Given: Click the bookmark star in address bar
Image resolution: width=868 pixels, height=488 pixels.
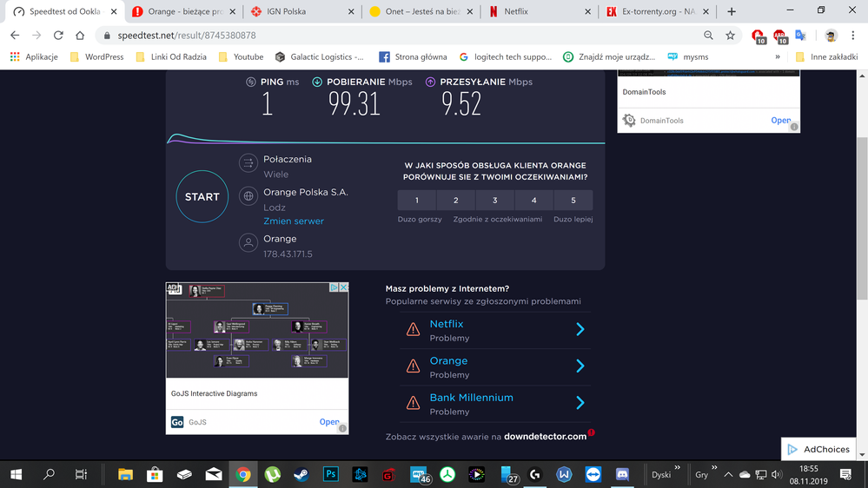Looking at the screenshot, I should click(731, 36).
